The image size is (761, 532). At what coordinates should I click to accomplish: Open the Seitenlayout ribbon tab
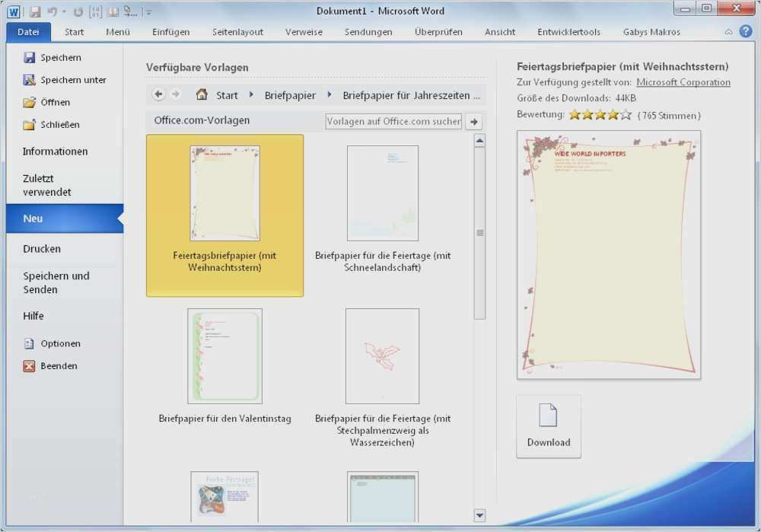click(237, 32)
